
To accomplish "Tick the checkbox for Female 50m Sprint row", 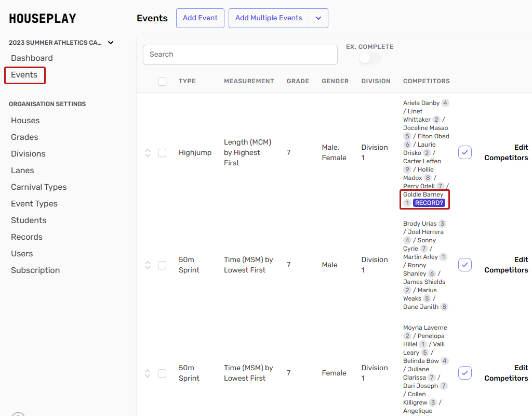I will [x=162, y=373].
